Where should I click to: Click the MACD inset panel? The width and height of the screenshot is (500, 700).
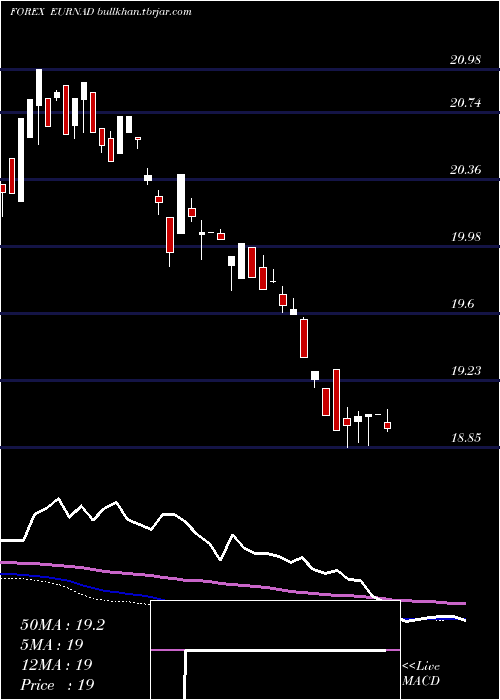(275, 650)
